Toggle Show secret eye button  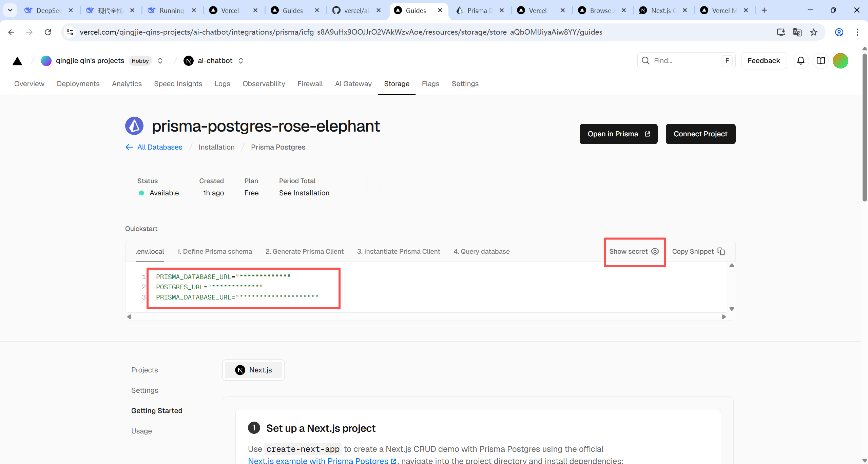coord(634,251)
